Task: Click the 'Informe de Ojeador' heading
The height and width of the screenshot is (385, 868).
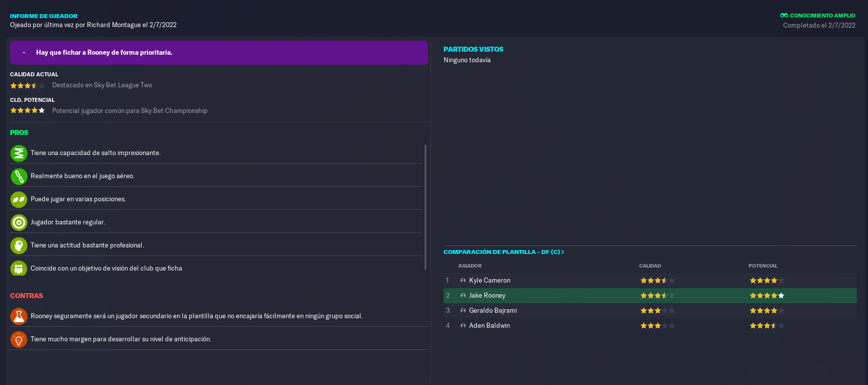Action: point(44,16)
